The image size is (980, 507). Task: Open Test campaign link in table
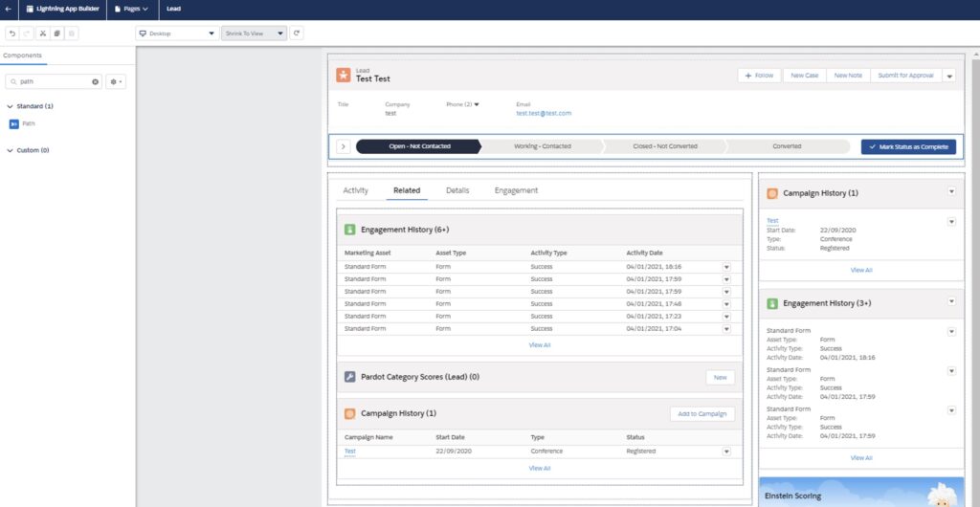tap(350, 452)
